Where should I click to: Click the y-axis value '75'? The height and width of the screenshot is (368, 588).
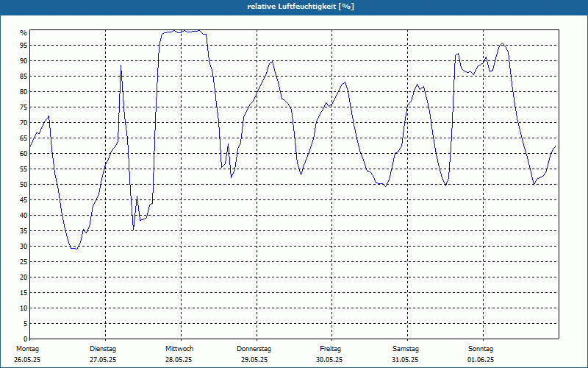24,107
